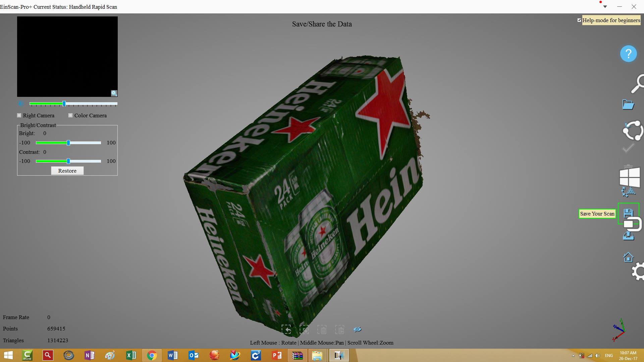Open WinRAR from taskbar
644x362 pixels.
[298, 355]
